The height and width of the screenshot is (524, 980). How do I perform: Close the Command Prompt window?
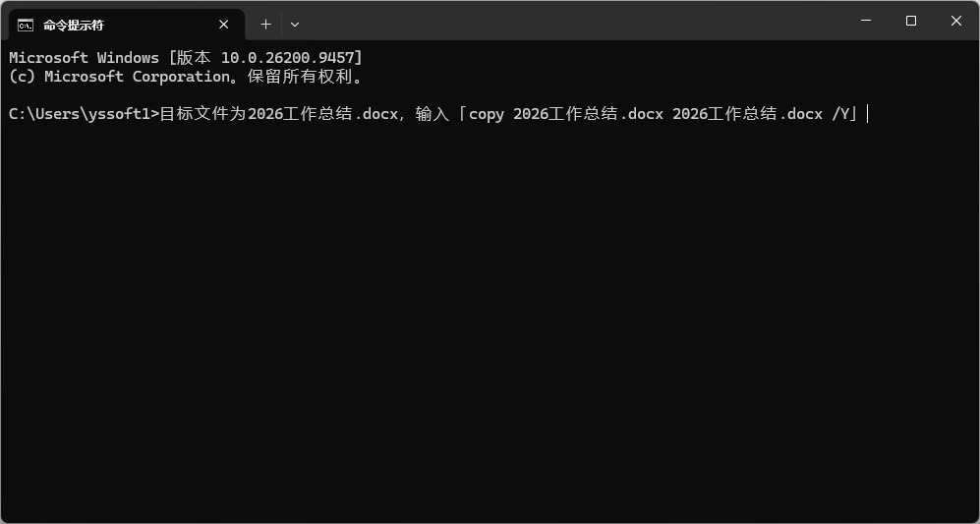[956, 21]
